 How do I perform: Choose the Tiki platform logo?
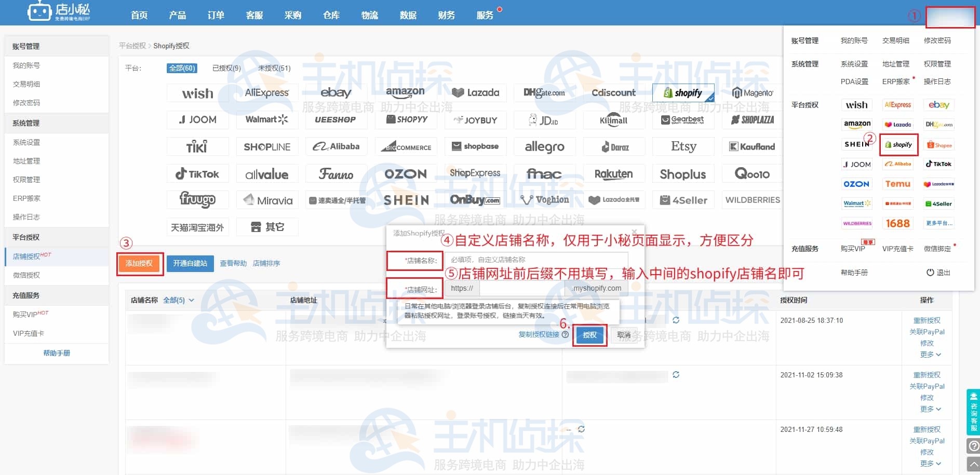pyautogui.click(x=197, y=147)
